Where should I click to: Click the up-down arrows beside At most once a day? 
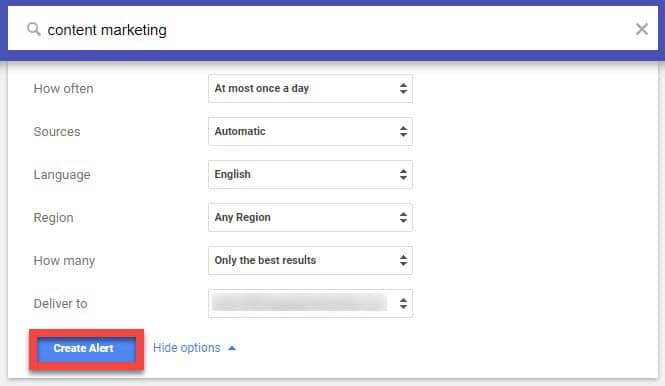pyautogui.click(x=403, y=88)
